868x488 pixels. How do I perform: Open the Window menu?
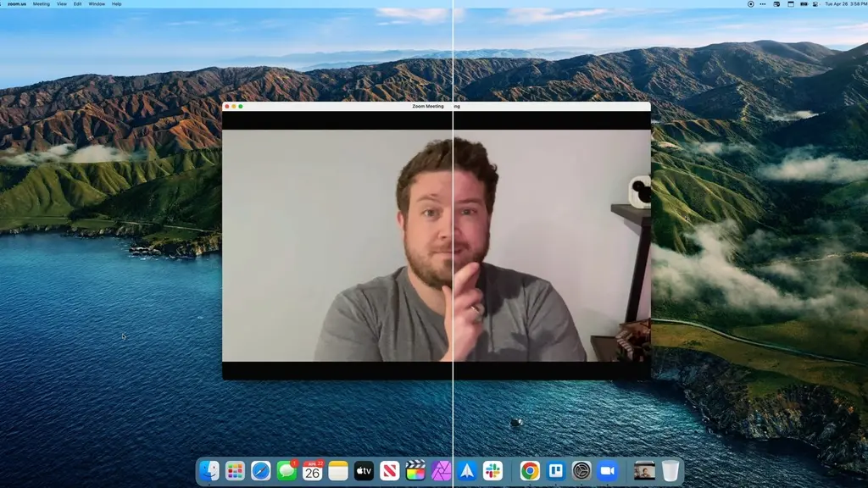tap(97, 4)
